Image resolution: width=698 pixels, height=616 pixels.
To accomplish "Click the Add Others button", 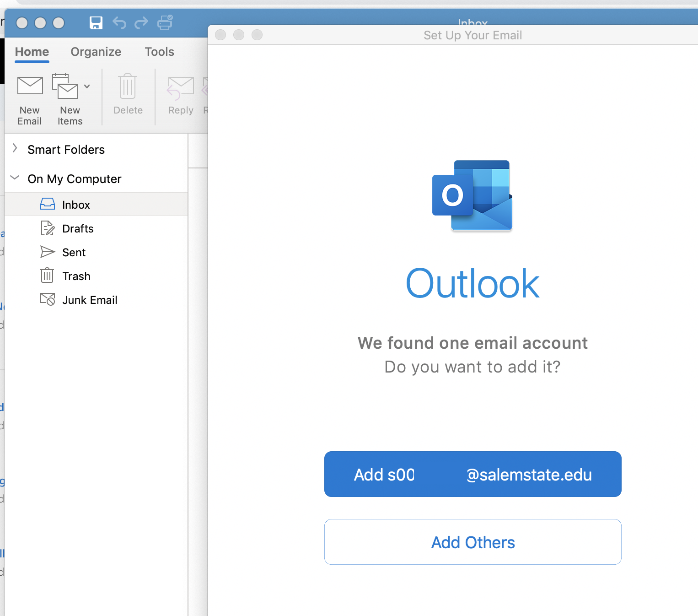I will 472,542.
